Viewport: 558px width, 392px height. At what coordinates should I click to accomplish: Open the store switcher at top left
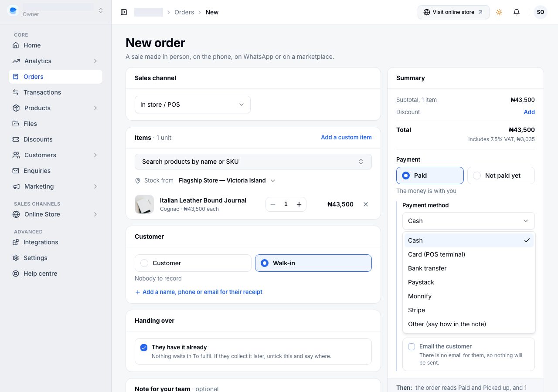56,10
